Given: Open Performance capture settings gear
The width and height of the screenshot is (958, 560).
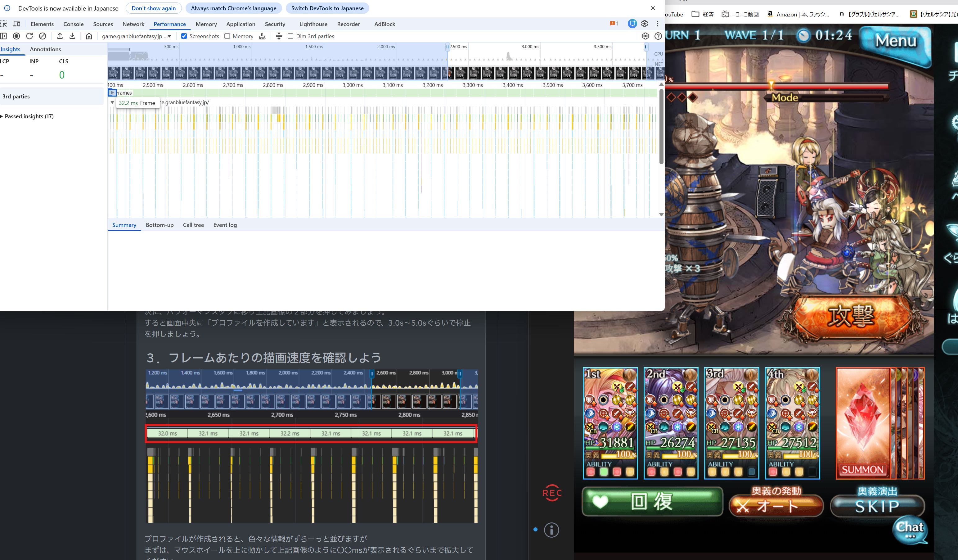Looking at the screenshot, I should coord(645,36).
